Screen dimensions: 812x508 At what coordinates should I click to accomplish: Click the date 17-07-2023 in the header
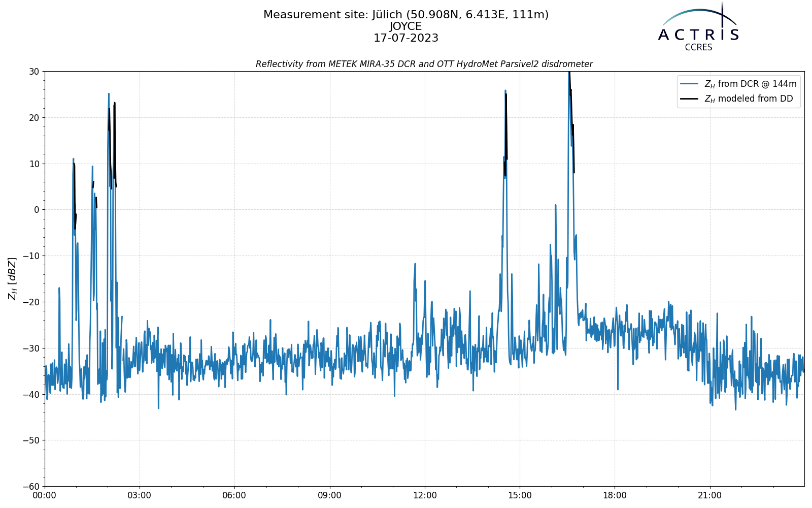tap(406, 38)
